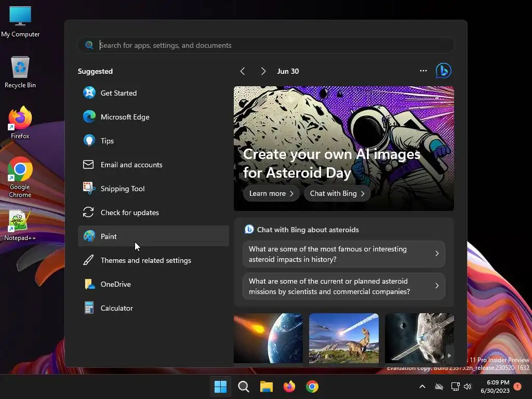Go to next day arrow
Image resolution: width=532 pixels, height=399 pixels.
point(263,71)
